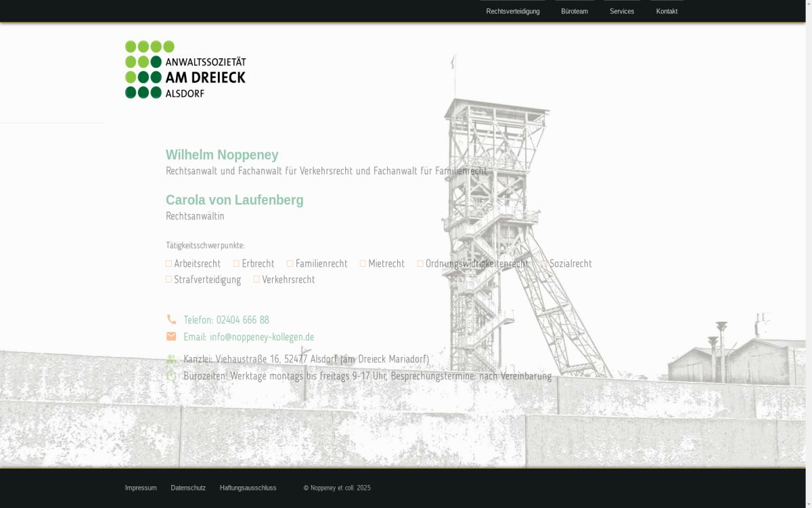Go to the Kontakt page
Viewport: 812px width, 508px height.
pos(667,12)
